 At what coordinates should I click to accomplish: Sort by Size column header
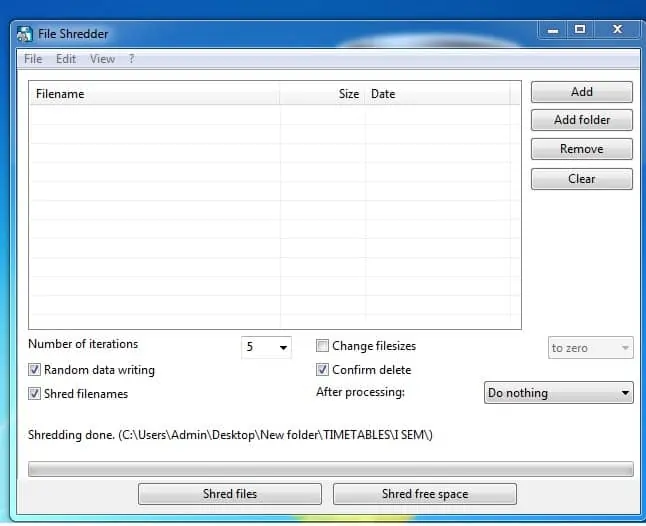tap(322, 94)
